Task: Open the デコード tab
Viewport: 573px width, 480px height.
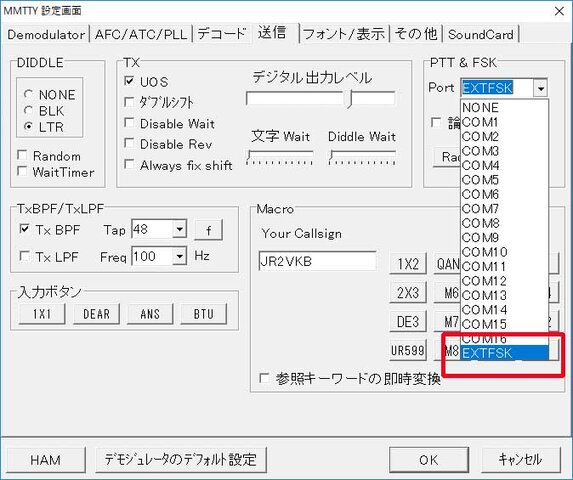Action: (222, 35)
